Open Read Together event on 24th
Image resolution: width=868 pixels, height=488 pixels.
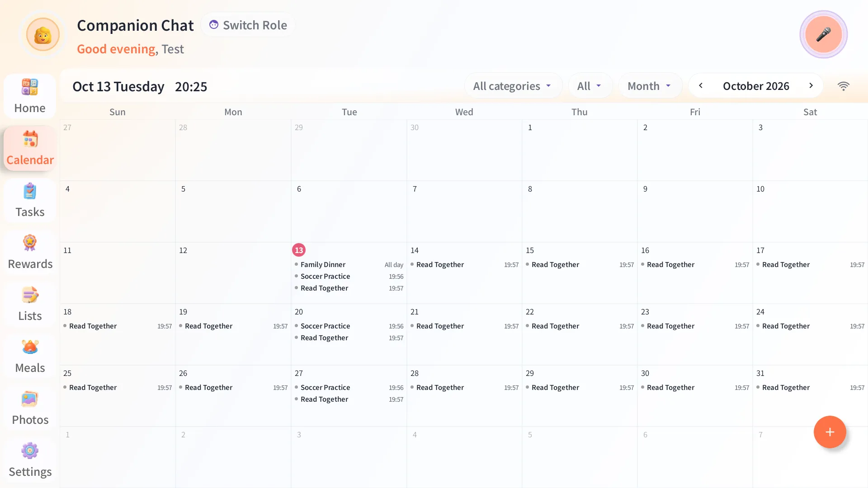pyautogui.click(x=810, y=326)
